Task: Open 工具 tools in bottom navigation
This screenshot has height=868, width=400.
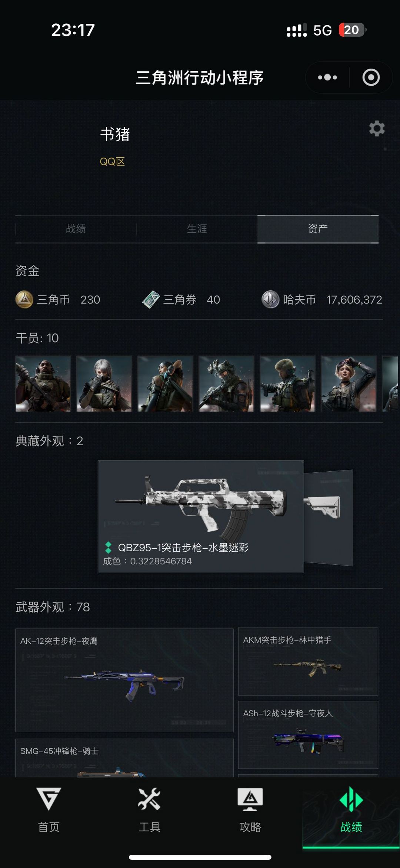Action: [x=149, y=811]
